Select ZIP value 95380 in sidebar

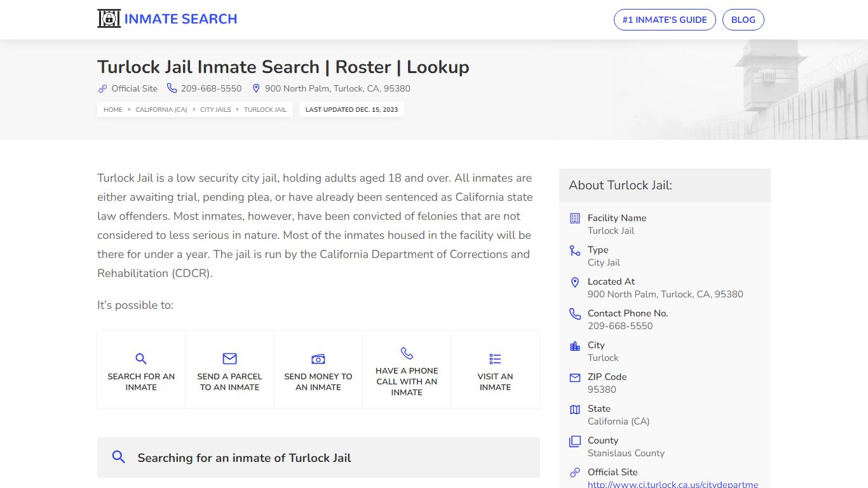coord(602,390)
